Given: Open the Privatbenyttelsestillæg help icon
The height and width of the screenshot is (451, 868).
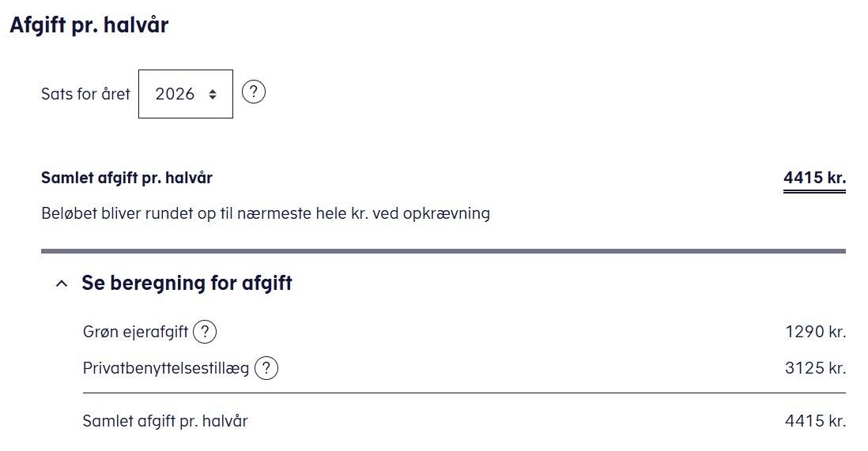Looking at the screenshot, I should coord(266,368).
